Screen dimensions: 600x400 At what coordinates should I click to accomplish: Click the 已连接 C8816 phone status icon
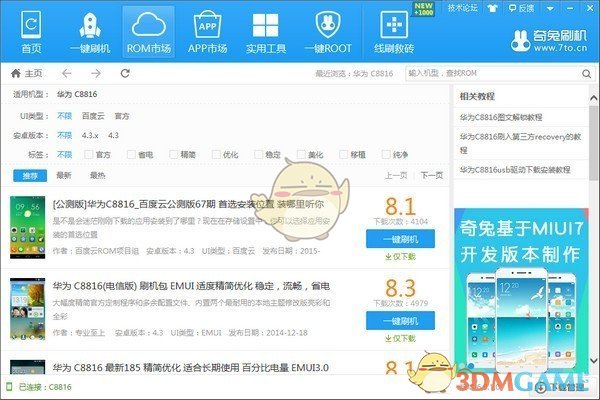click(9, 387)
